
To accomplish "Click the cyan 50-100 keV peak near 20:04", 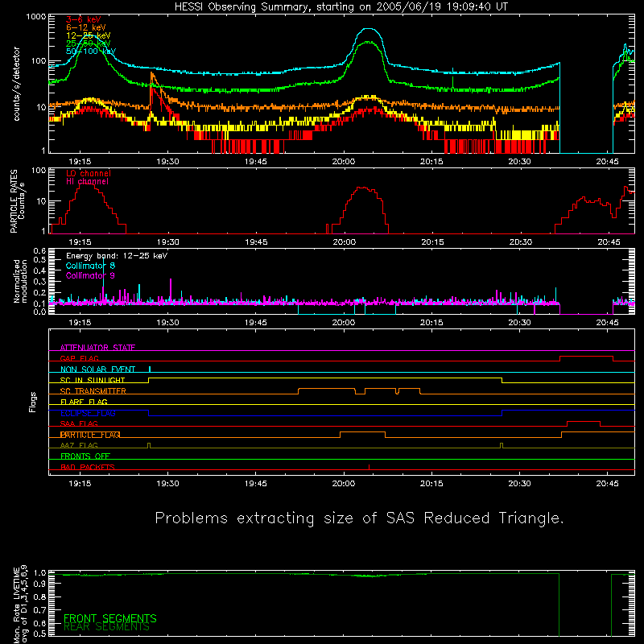I will (x=369, y=29).
